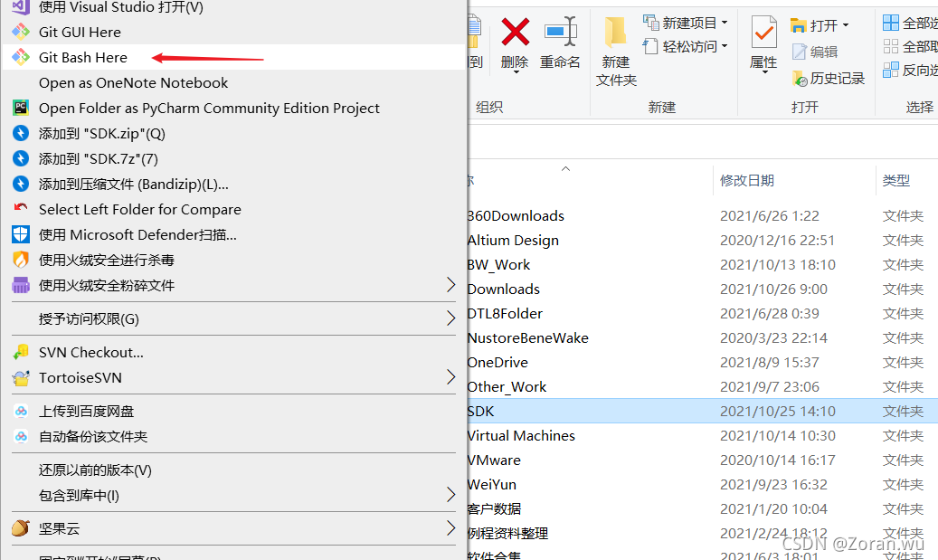Expand 授予访问权限 submenu arrow
938x560 pixels.
coord(451,318)
